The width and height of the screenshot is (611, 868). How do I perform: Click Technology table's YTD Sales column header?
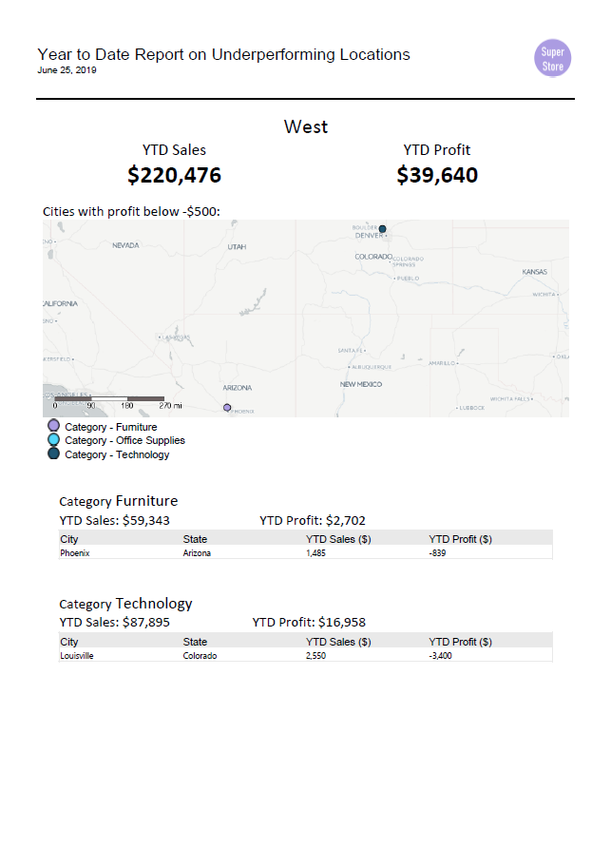(x=338, y=642)
